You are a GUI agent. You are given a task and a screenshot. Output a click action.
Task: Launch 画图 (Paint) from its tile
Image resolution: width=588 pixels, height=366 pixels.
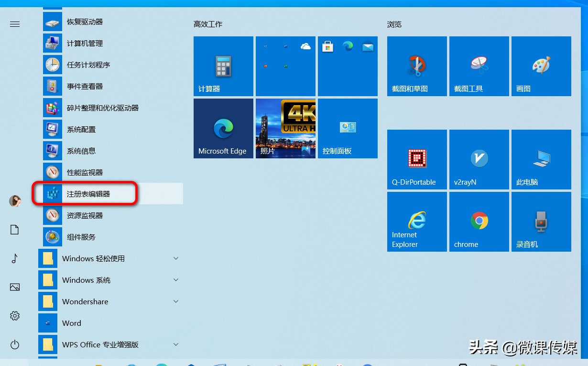click(541, 66)
